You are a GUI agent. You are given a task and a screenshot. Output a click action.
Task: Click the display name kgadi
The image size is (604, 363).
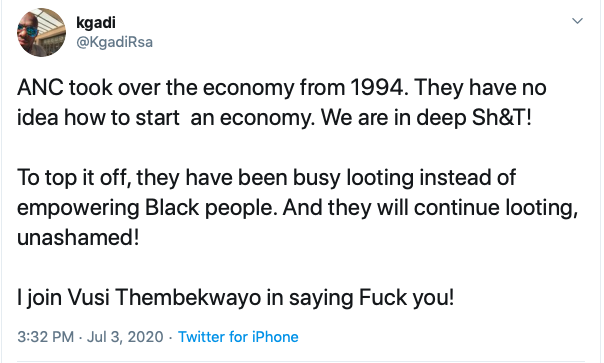pyautogui.click(x=96, y=23)
